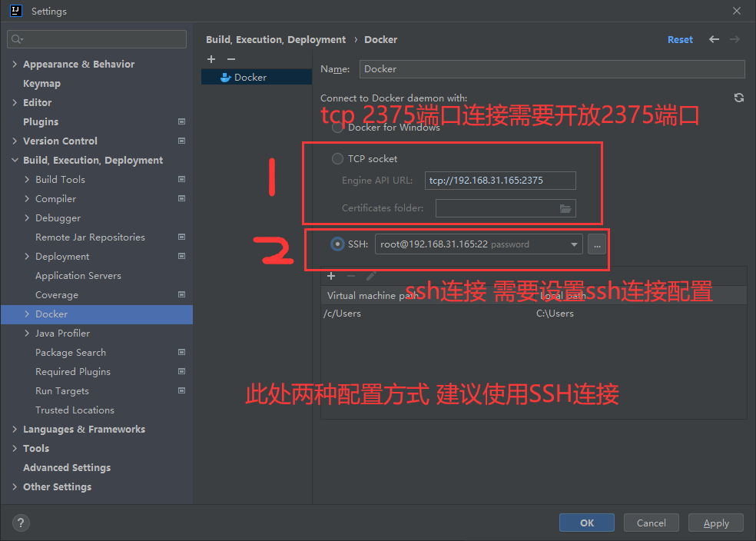This screenshot has width=756, height=541.
Task: Click project-level marker beside Remote Jar Repositories
Action: tap(182, 237)
